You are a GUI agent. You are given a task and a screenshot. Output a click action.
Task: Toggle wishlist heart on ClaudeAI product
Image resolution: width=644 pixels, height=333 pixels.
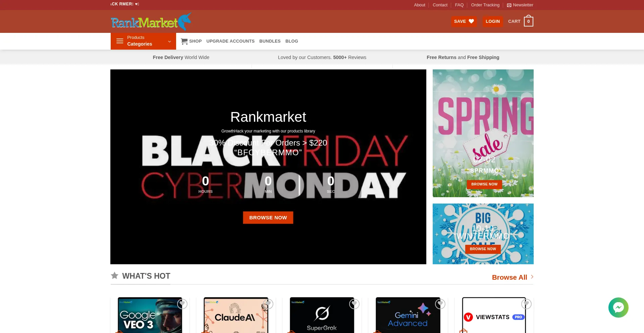click(268, 304)
